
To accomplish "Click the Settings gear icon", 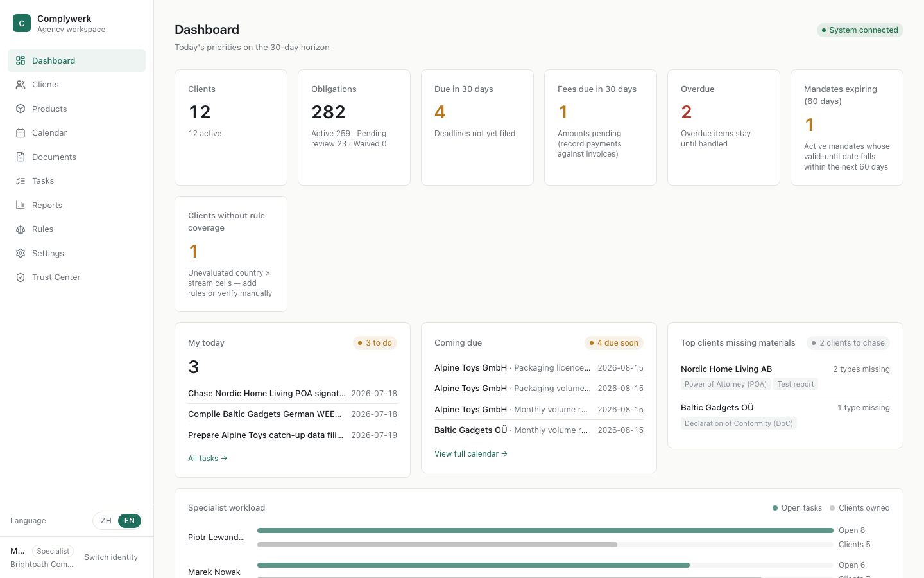I will pyautogui.click(x=21, y=253).
